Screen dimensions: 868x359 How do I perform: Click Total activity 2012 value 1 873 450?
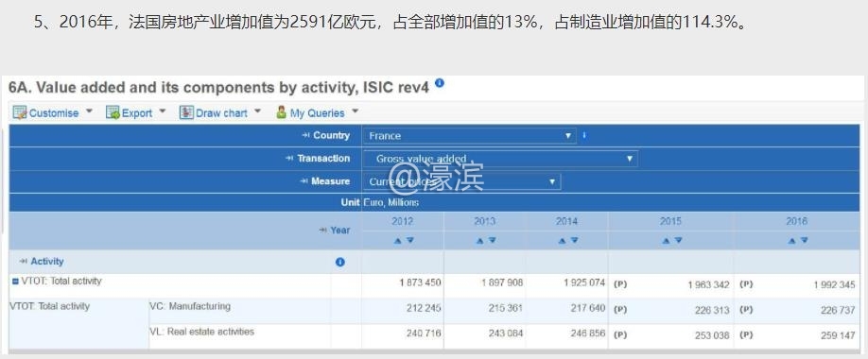click(x=420, y=282)
